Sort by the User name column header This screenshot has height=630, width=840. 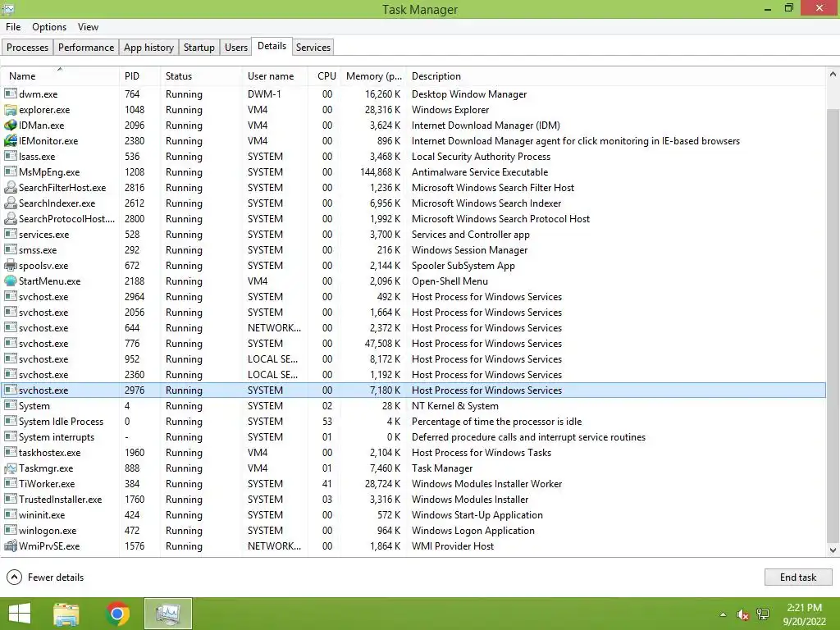click(x=275, y=76)
